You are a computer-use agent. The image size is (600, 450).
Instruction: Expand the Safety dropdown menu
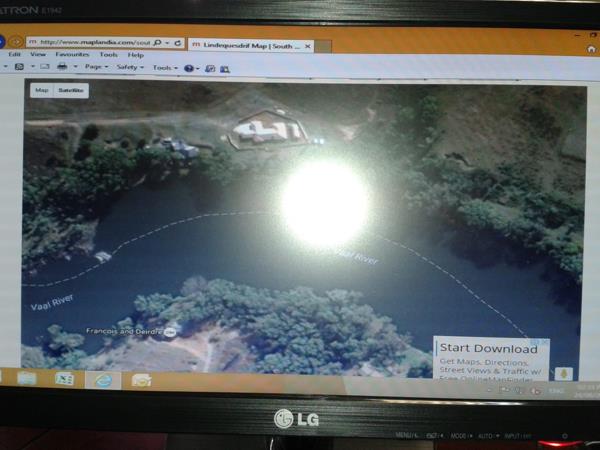point(130,67)
